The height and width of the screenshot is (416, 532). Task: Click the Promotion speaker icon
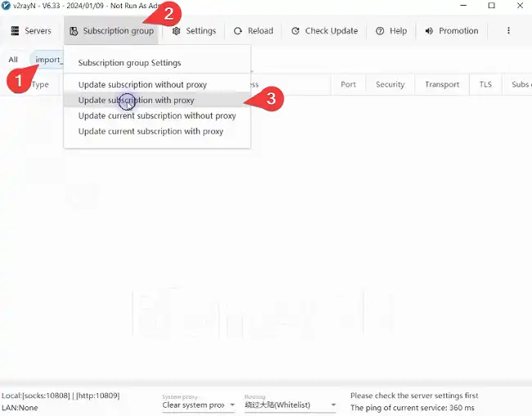[429, 31]
